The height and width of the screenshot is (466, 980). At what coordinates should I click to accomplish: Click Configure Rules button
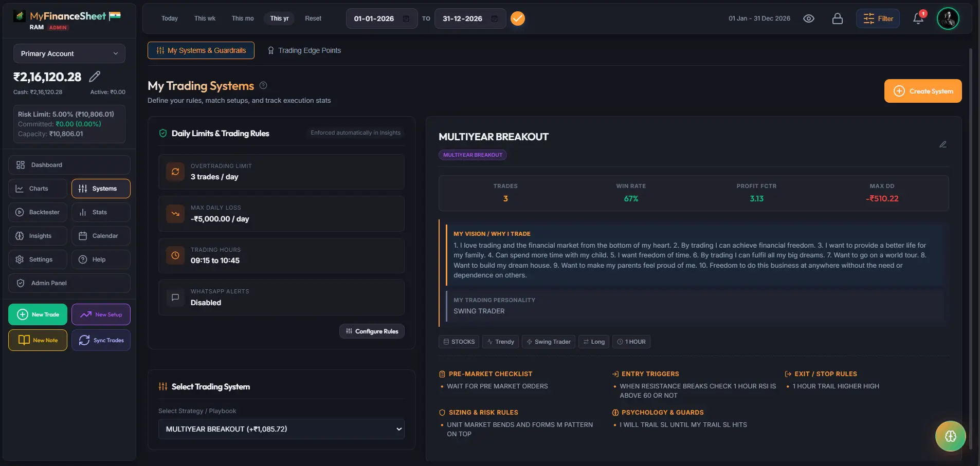(x=372, y=331)
